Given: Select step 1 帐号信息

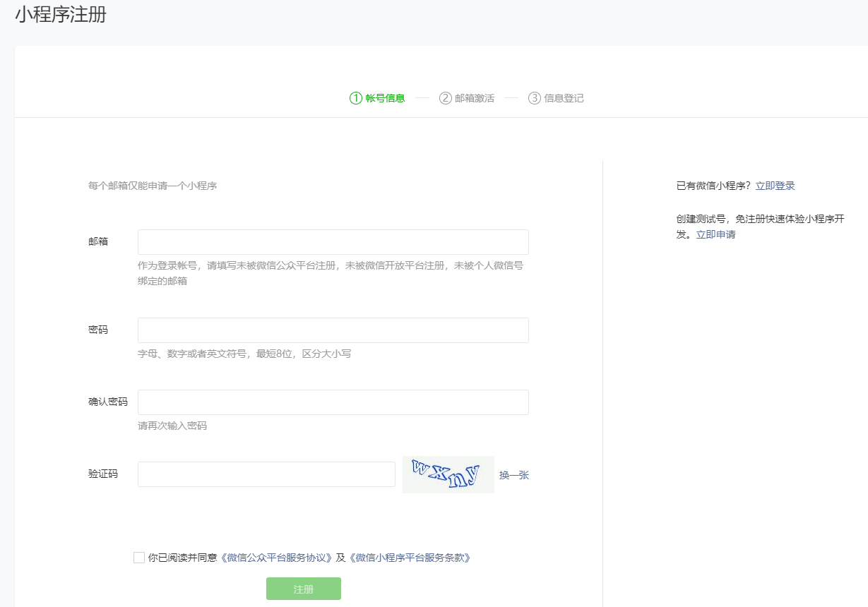Looking at the screenshot, I should [x=377, y=98].
